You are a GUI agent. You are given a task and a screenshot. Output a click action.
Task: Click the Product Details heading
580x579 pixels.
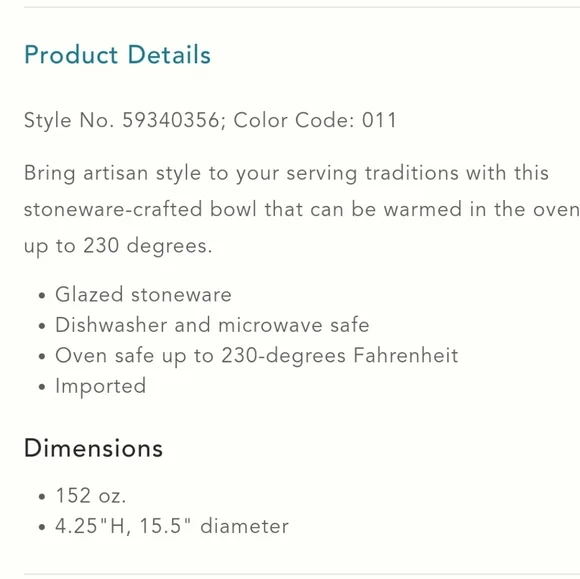117,55
